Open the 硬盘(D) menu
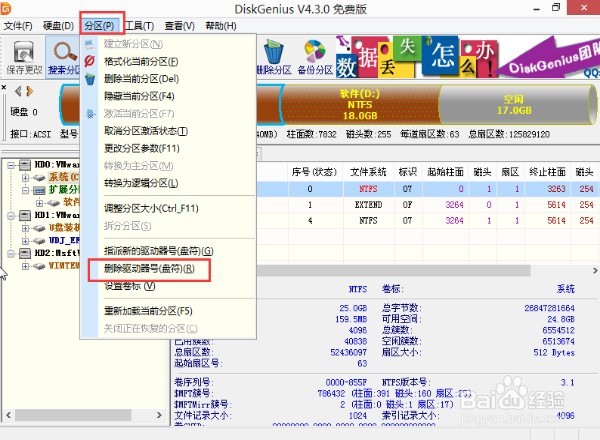 coord(58,26)
